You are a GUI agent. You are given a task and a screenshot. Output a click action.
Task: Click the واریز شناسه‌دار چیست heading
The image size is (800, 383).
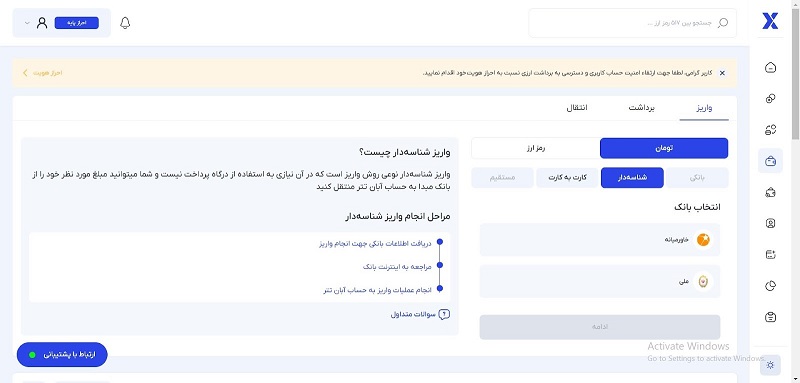tap(405, 152)
